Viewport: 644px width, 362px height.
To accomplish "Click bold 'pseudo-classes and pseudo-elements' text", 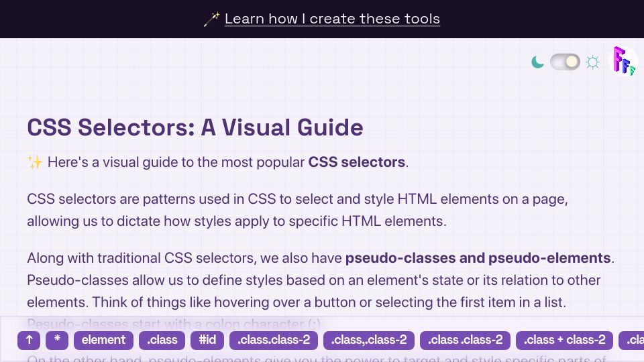I will (478, 258).
